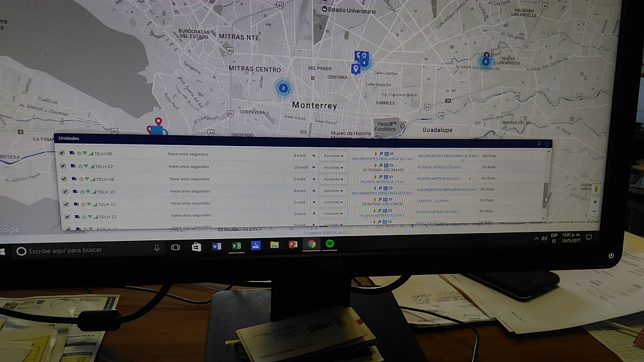This screenshot has height=362, width=644.
Task: Click CENTRAL link in TELH 11 row
Action: click(x=432, y=201)
